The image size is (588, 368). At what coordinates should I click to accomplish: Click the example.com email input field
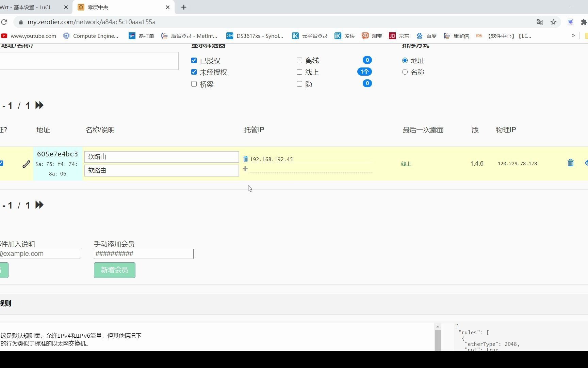(x=40, y=254)
